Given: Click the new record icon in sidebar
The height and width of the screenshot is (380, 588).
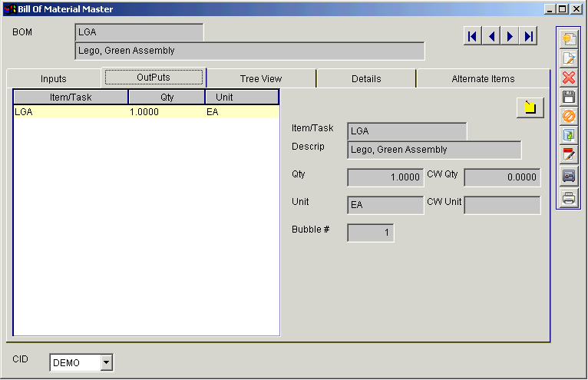Looking at the screenshot, I should [569, 38].
